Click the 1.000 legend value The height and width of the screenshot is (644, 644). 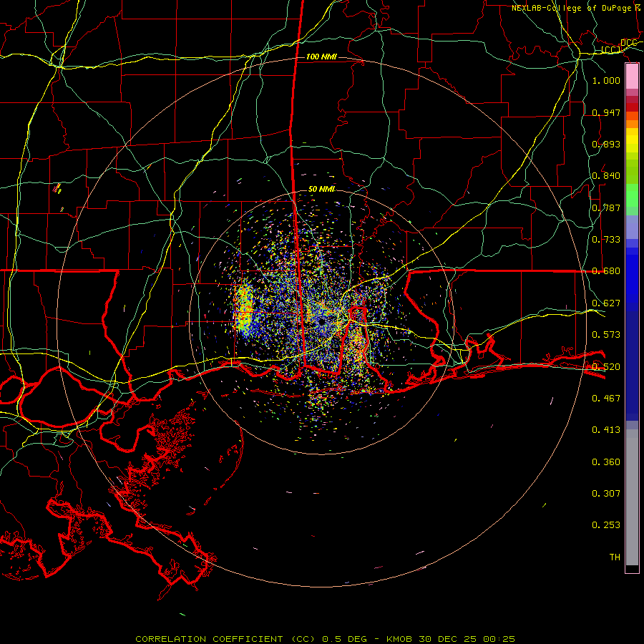pyautogui.click(x=606, y=80)
